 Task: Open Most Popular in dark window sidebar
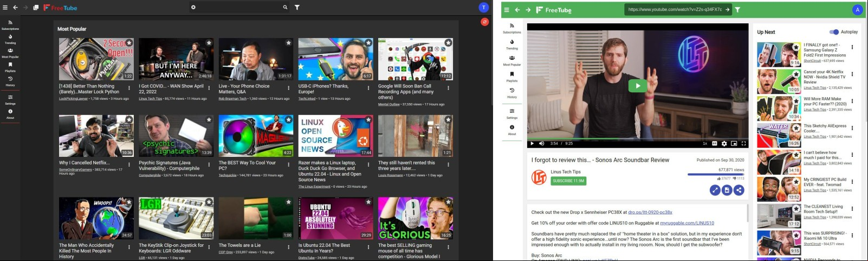point(10,53)
